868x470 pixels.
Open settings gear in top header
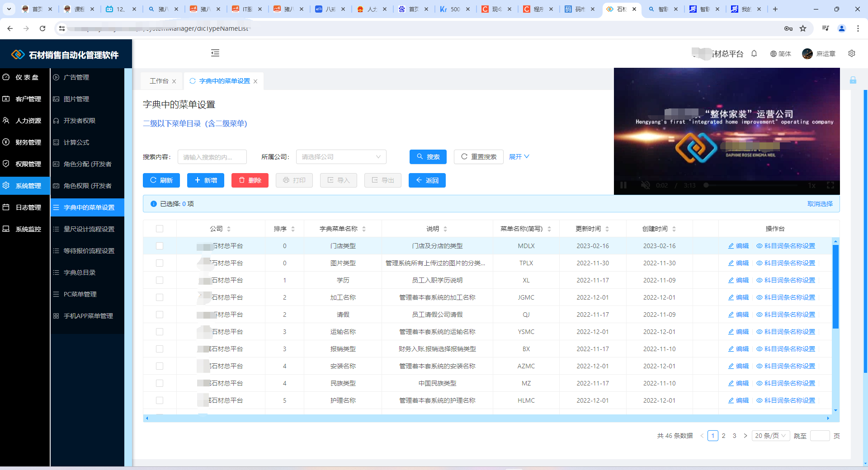click(x=852, y=53)
